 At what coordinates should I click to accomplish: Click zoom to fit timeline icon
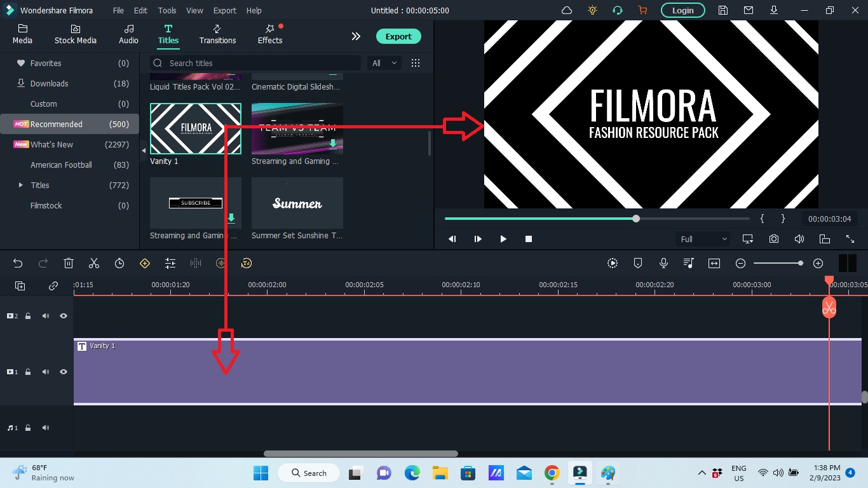714,263
